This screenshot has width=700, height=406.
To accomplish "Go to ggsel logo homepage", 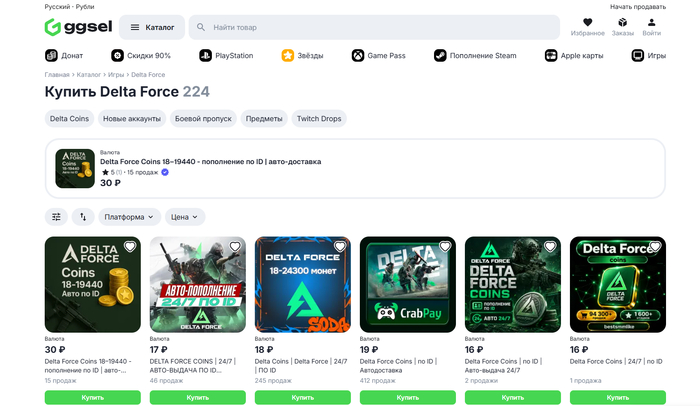I will tap(79, 27).
